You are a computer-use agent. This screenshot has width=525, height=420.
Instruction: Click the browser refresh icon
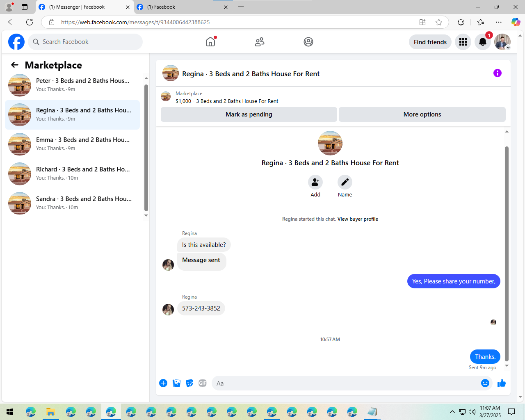coord(30,22)
